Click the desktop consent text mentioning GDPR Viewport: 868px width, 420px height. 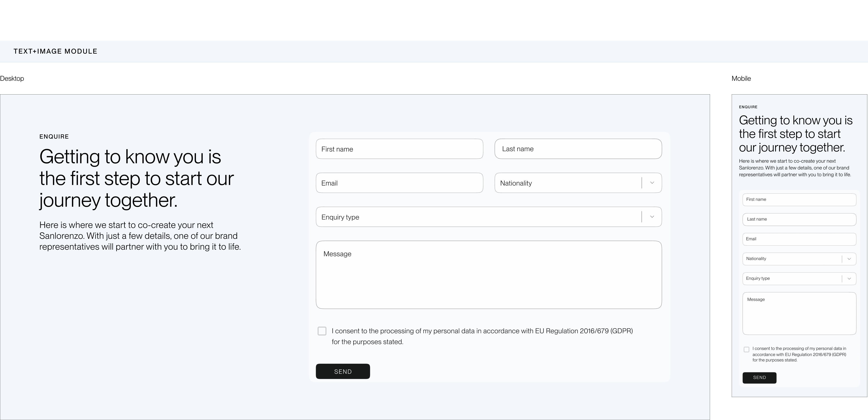[482, 336]
